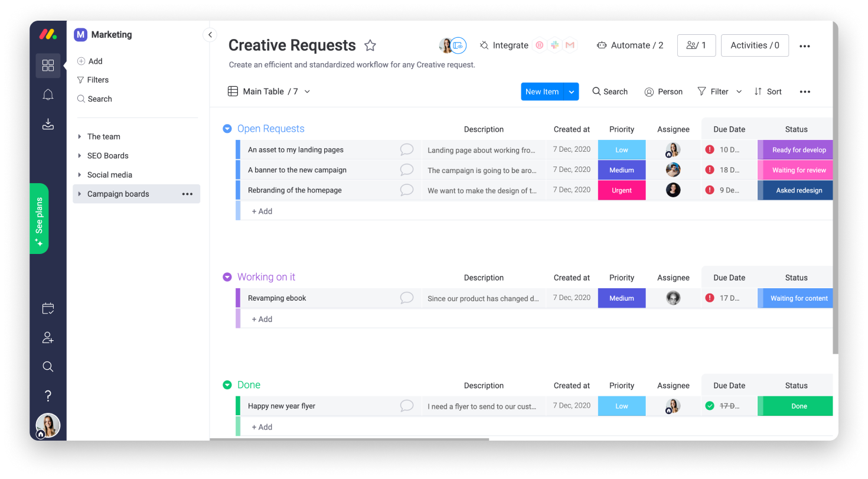Click the board owner avatar in header
Viewport: 868px width, 479px height.
[x=446, y=45]
